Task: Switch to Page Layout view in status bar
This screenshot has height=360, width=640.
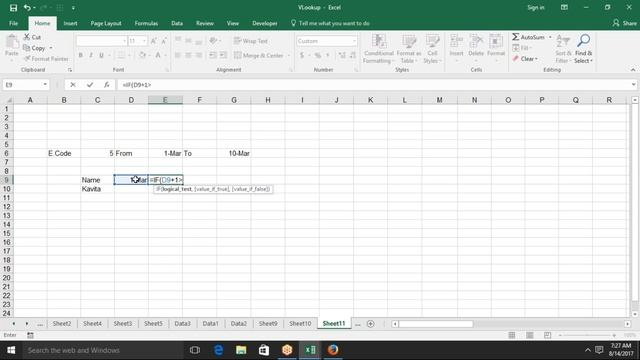Action: click(x=530, y=335)
